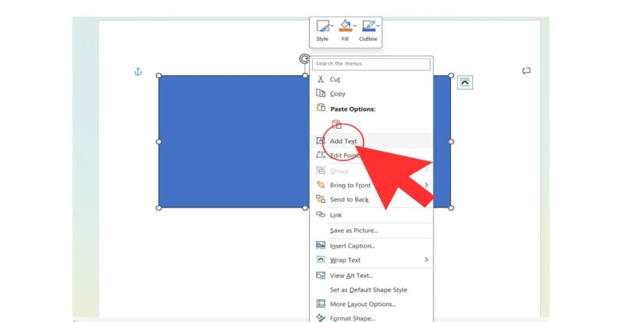This screenshot has height=322, width=644.
Task: Expand the Wrap Text submenu
Action: coord(426,260)
